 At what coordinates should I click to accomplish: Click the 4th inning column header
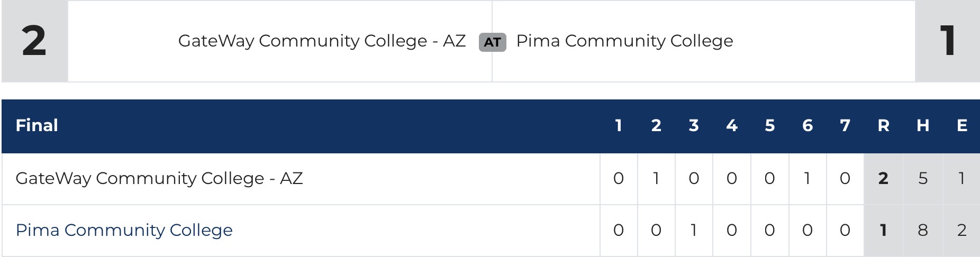[732, 125]
